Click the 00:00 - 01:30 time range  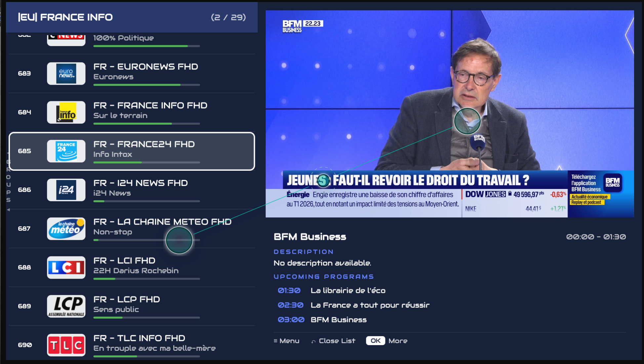(596, 237)
